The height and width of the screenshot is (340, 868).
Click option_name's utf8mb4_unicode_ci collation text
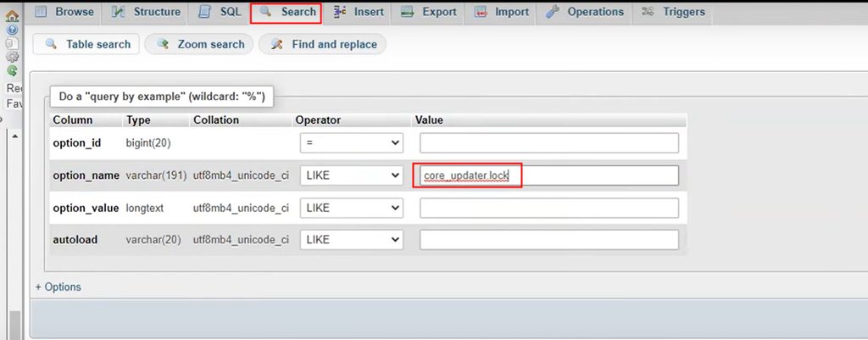[x=241, y=176]
